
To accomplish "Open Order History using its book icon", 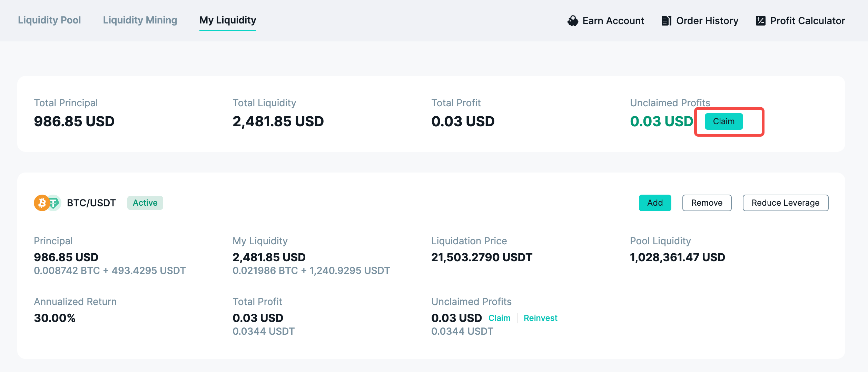I will click(666, 21).
